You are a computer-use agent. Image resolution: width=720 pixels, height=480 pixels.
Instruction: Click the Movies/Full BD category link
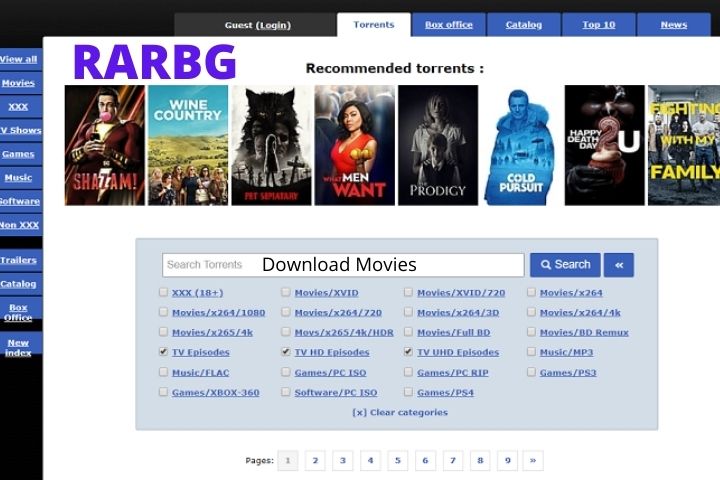pyautogui.click(x=454, y=333)
